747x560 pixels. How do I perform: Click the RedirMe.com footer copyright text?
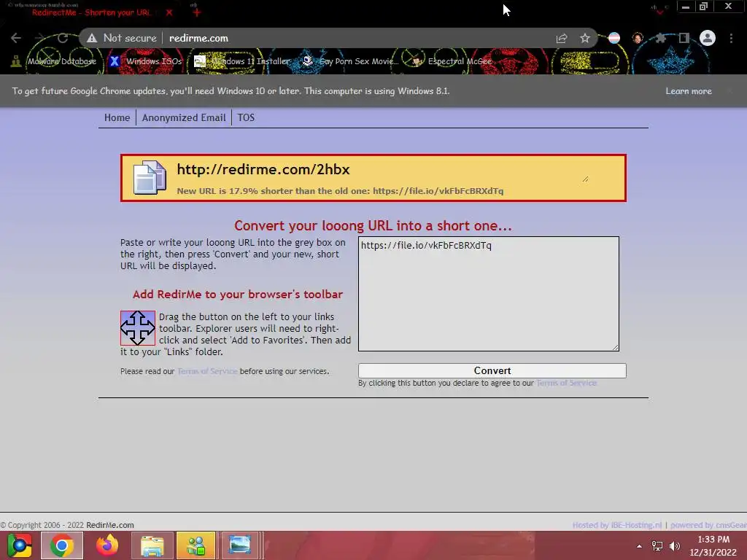coord(110,525)
